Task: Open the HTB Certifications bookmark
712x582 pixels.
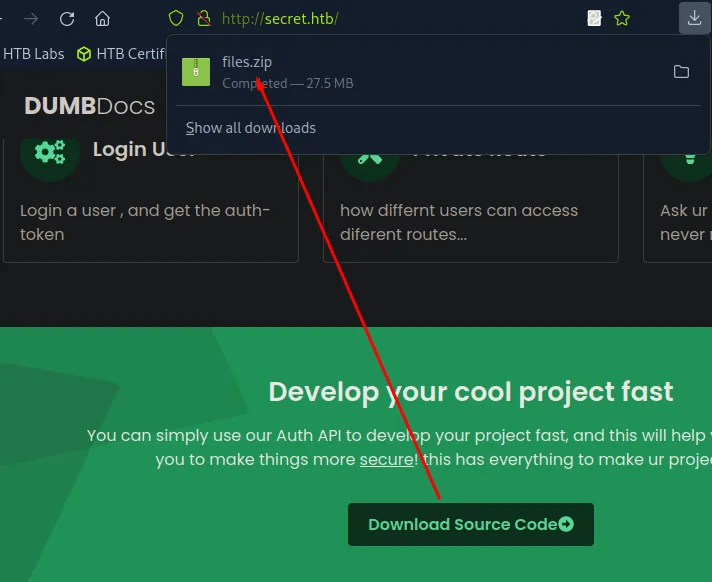Action: pyautogui.click(x=122, y=54)
